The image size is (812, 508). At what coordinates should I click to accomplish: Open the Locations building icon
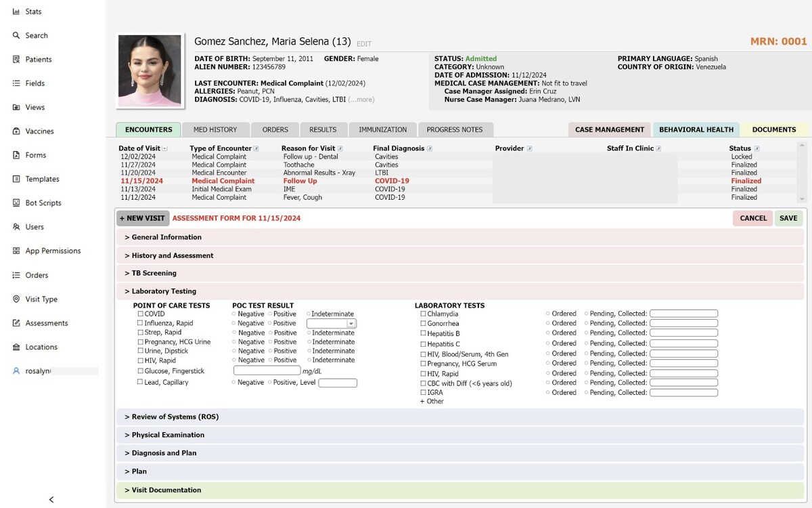point(16,347)
